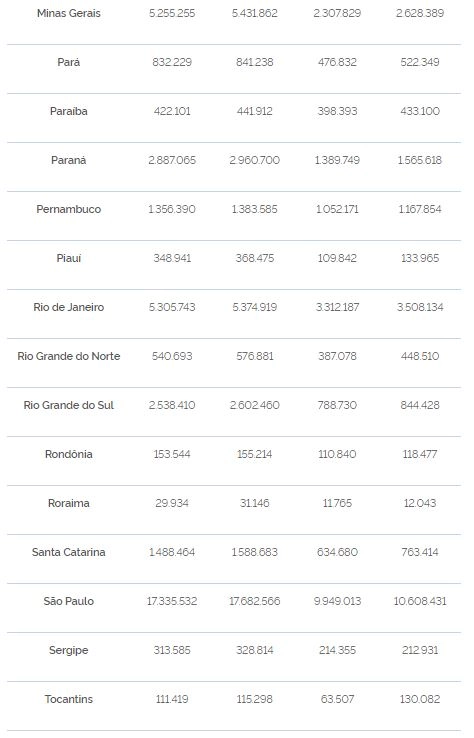Select Roraima's value 31.146
Viewport: 474px width, 738px height.
pos(255,503)
